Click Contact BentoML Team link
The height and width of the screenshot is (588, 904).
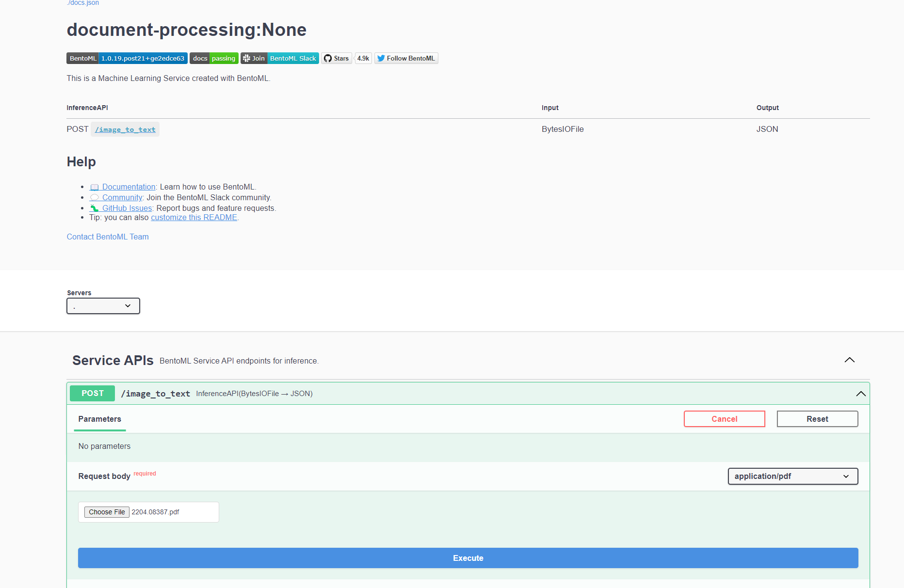click(x=108, y=237)
